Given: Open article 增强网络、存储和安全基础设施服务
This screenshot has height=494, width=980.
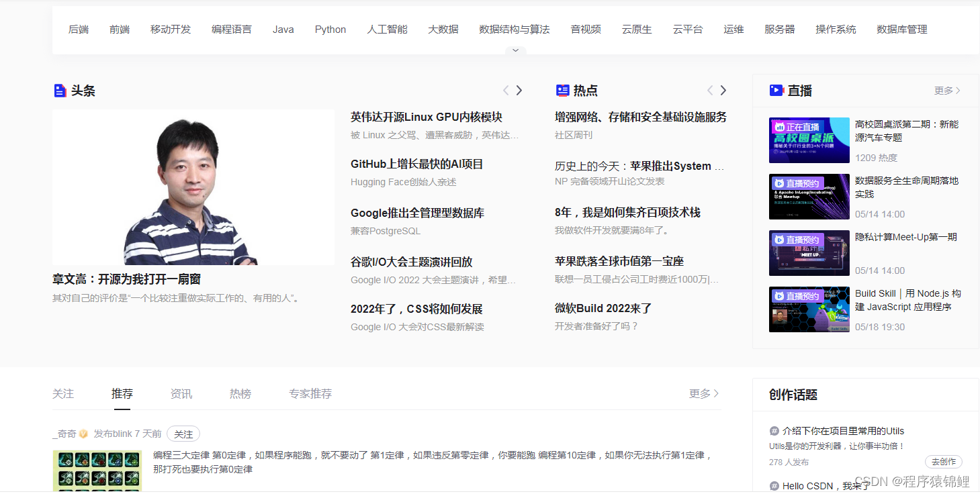Looking at the screenshot, I should coord(641,117).
